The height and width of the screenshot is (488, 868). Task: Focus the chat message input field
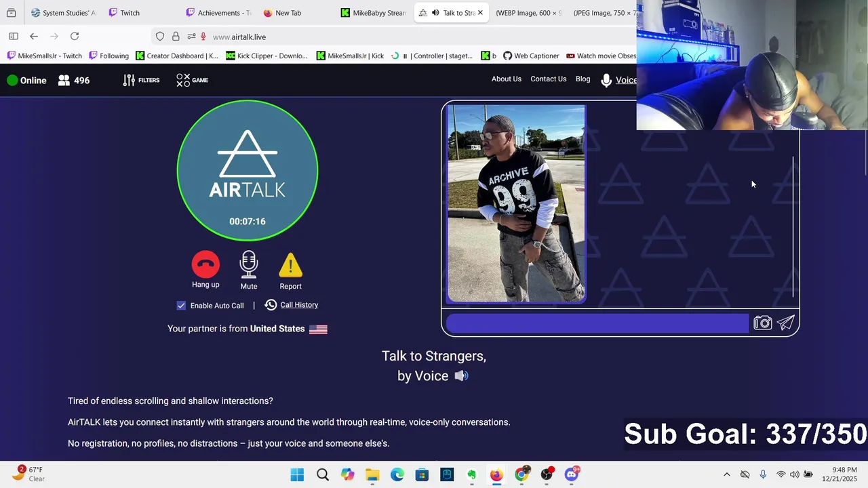pyautogui.click(x=597, y=323)
